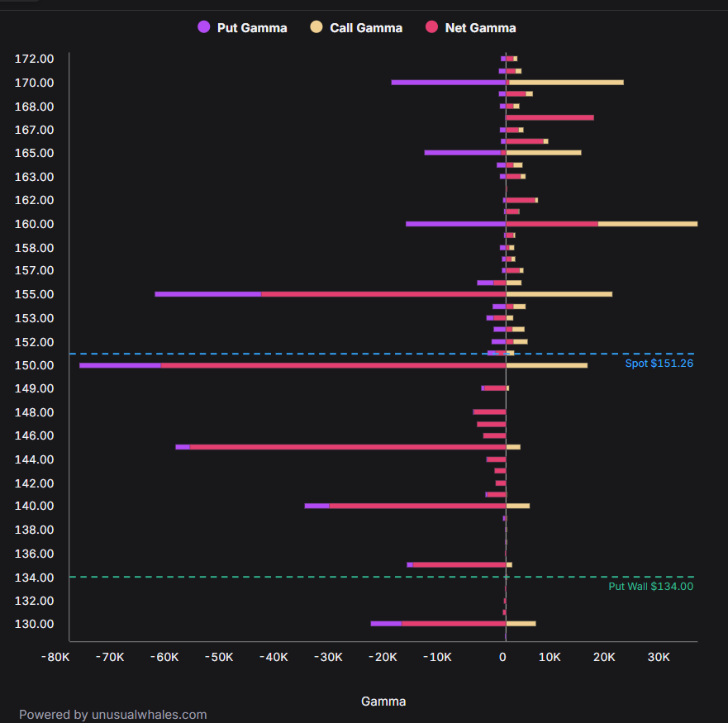Image resolution: width=728 pixels, height=723 pixels.
Task: Toggle the Put Gamma legend series
Action: point(242,27)
